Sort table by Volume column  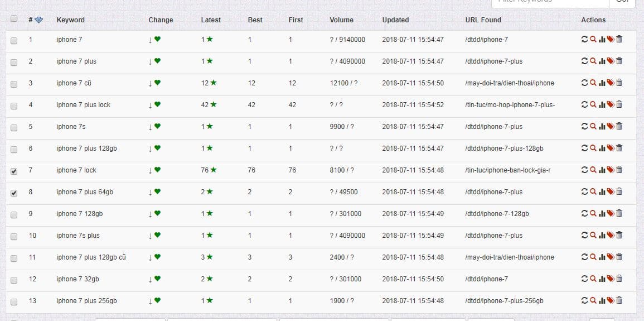point(341,20)
